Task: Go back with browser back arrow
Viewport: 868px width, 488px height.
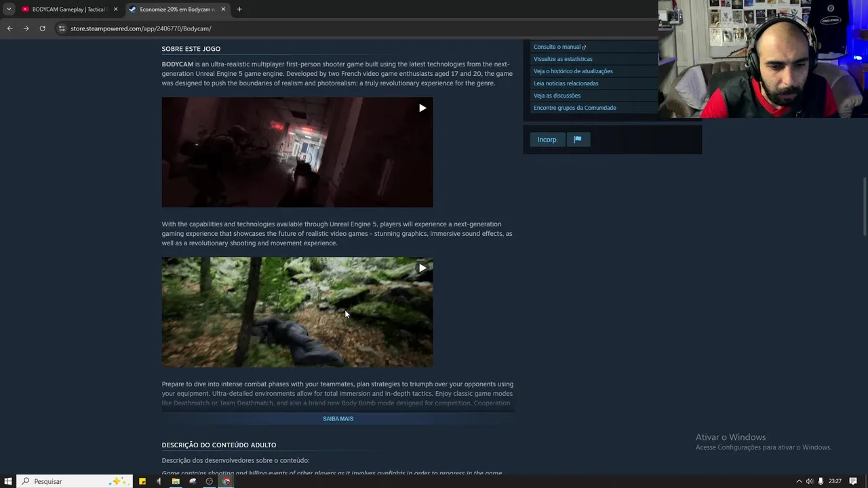Action: coord(9,28)
